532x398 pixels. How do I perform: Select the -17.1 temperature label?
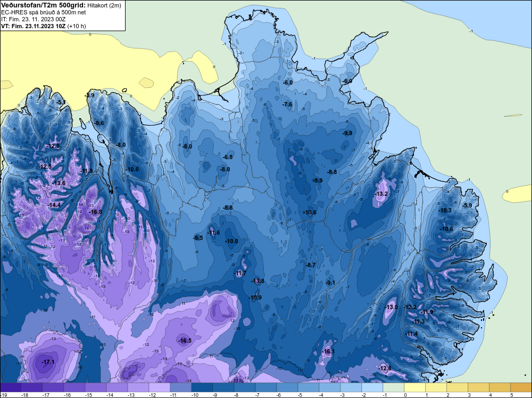[x=48, y=362]
